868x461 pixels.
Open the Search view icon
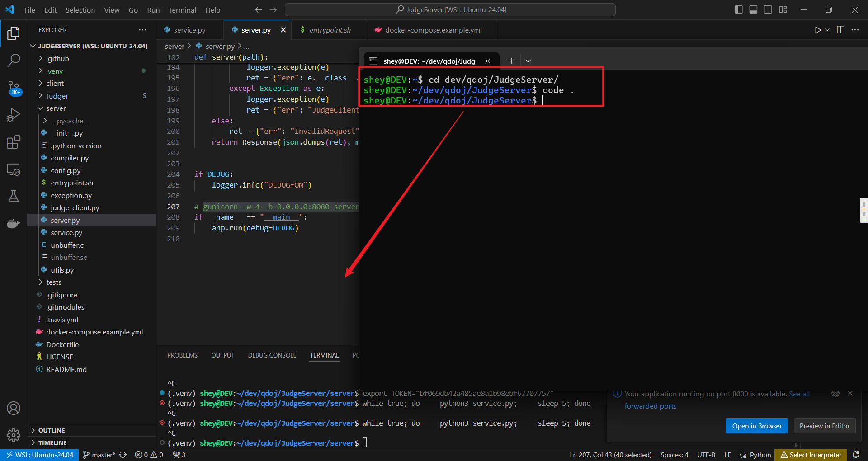14,60
